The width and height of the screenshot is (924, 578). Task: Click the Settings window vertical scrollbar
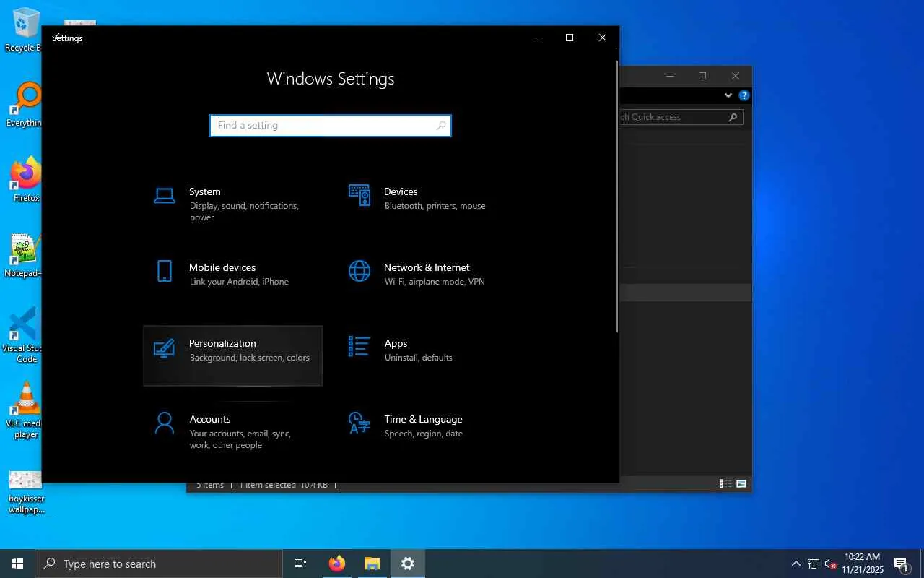tap(616, 197)
